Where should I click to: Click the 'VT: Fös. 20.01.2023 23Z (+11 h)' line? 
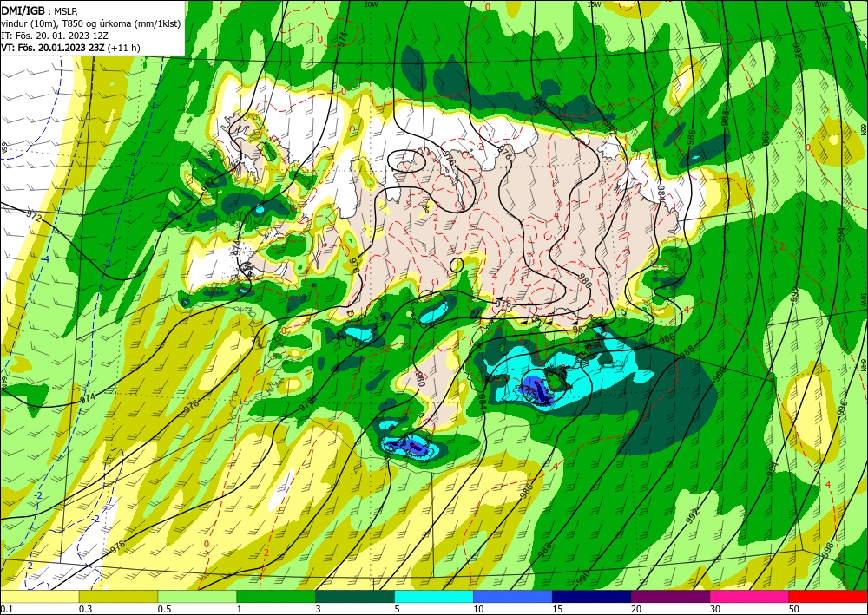pos(70,48)
